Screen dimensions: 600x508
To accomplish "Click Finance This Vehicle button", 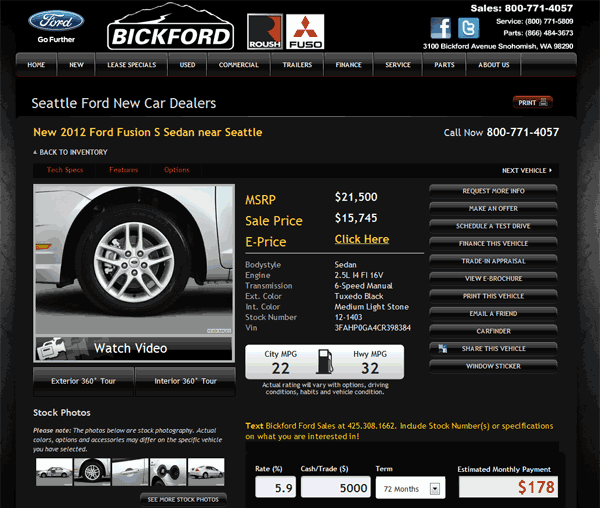I will (493, 244).
